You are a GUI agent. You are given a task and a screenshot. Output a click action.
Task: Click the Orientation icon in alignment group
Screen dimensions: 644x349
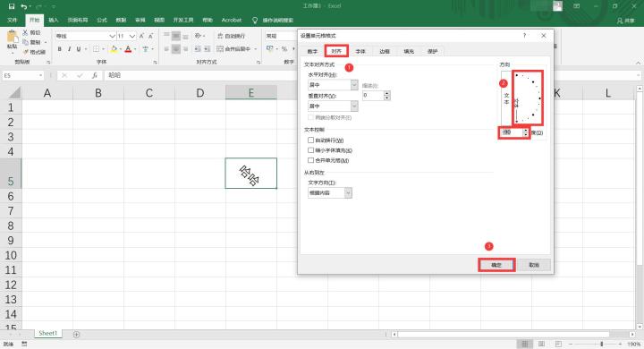click(198, 36)
